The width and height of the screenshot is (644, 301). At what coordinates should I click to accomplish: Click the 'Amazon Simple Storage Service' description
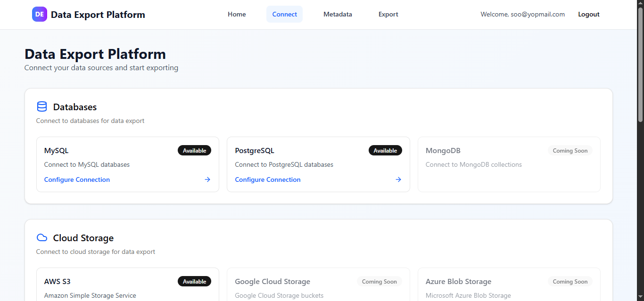coord(90,295)
